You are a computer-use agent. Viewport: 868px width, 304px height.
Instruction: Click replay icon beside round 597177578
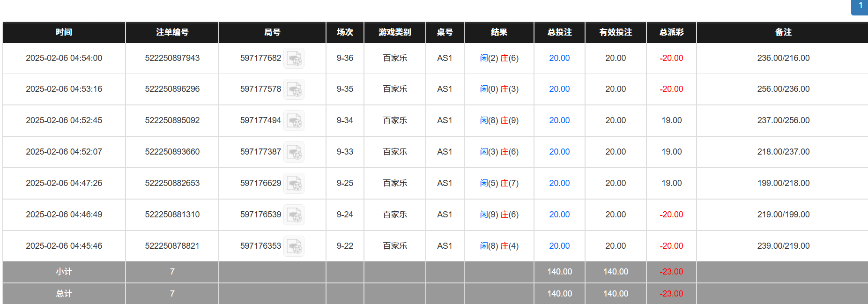click(294, 89)
